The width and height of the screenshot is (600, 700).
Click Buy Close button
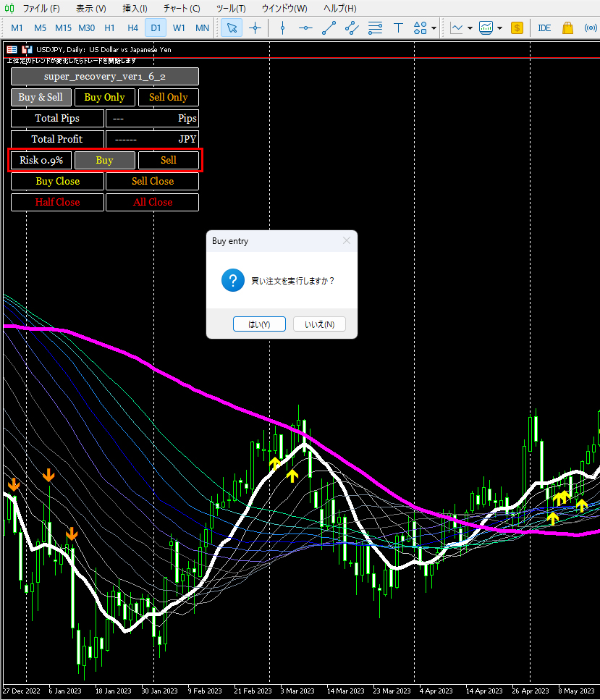click(x=58, y=181)
